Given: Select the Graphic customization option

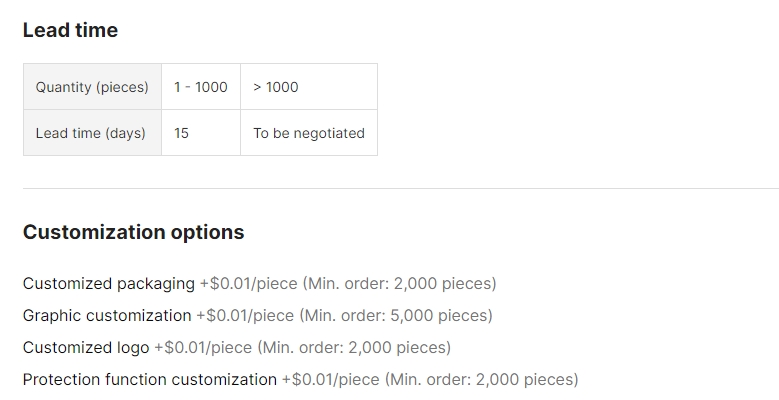Looking at the screenshot, I should (107, 316).
